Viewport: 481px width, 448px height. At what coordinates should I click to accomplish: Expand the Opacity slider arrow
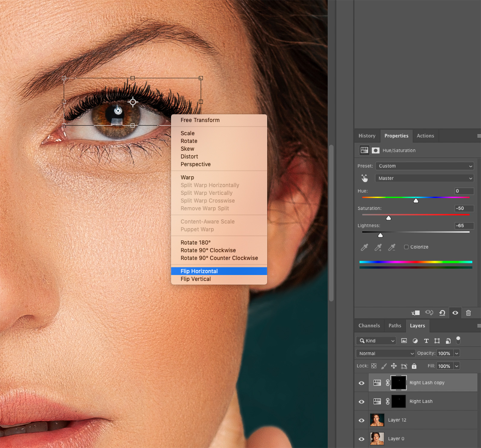457,353
